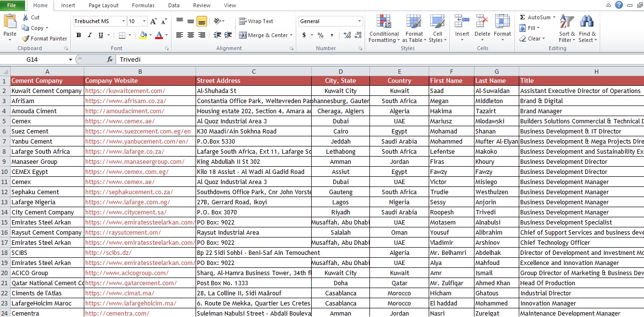The height and width of the screenshot is (317, 644).
Task: Activate the Format Painter brush
Action: (x=26, y=39)
